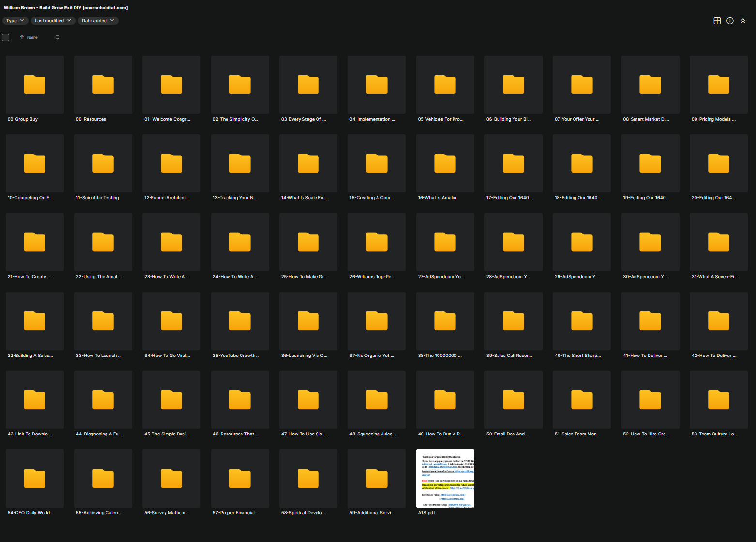Open the ATS.pdf thumbnail preview
The height and width of the screenshot is (542, 756).
click(x=445, y=479)
